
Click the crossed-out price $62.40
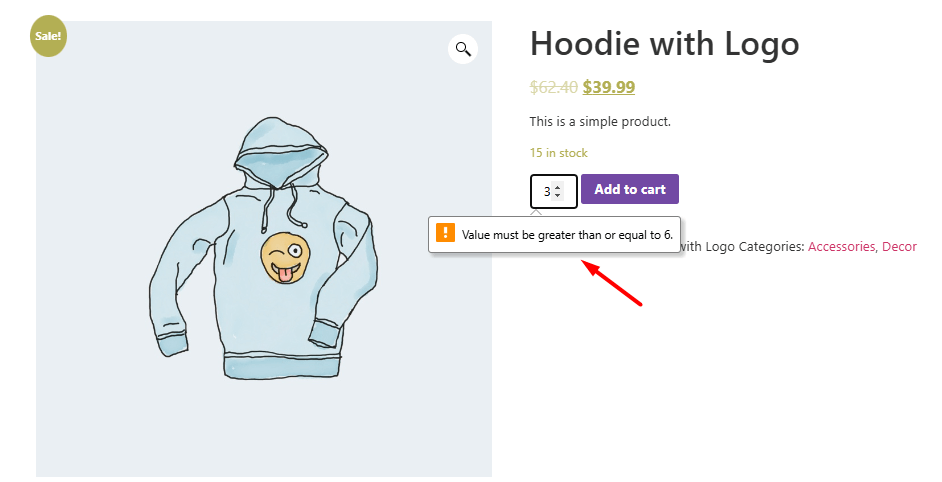click(x=553, y=87)
